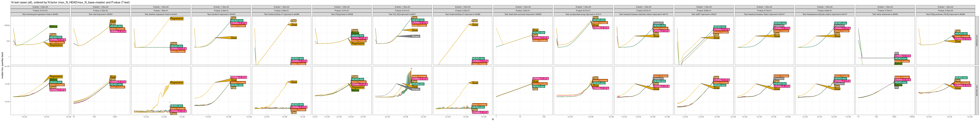Click the green Before label in memrecycle kilobytes panel
Viewport: 980px width, 122px height.
click(53, 27)
